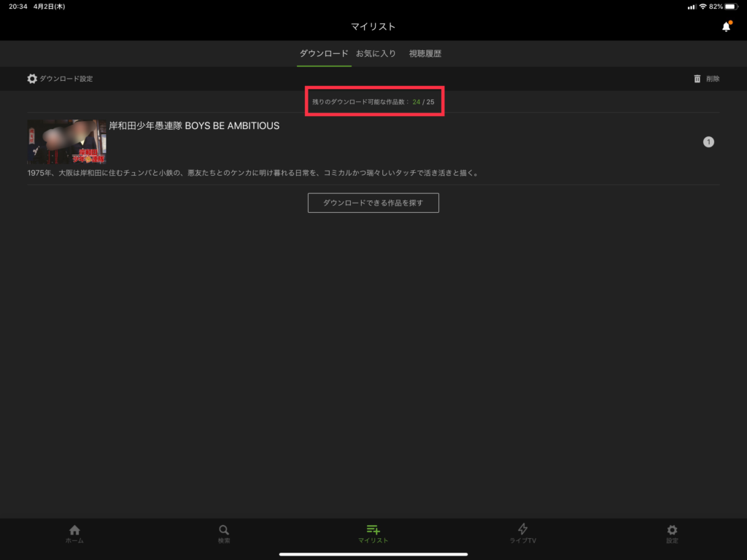The height and width of the screenshot is (560, 747).
Task: Tap the trash can delete icon
Action: tap(697, 79)
